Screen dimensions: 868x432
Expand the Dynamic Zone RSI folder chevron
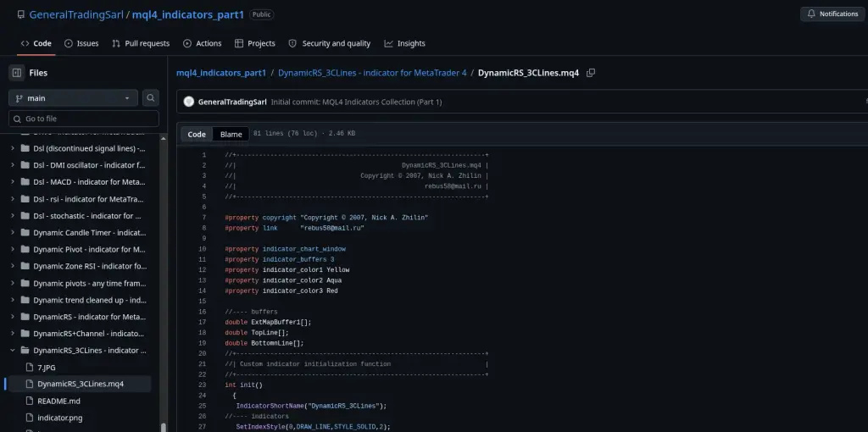click(x=13, y=266)
